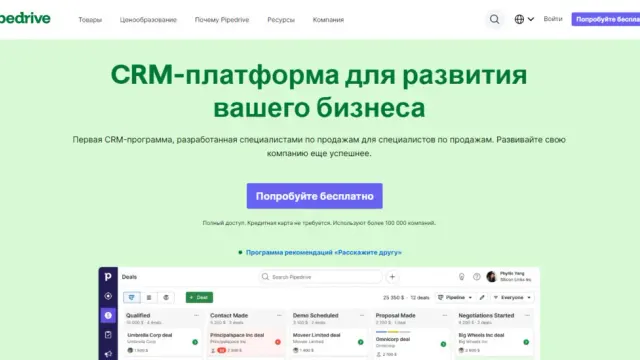
Task: Select the Deals dollar icon in the sidebar
Action: pyautogui.click(x=108, y=315)
